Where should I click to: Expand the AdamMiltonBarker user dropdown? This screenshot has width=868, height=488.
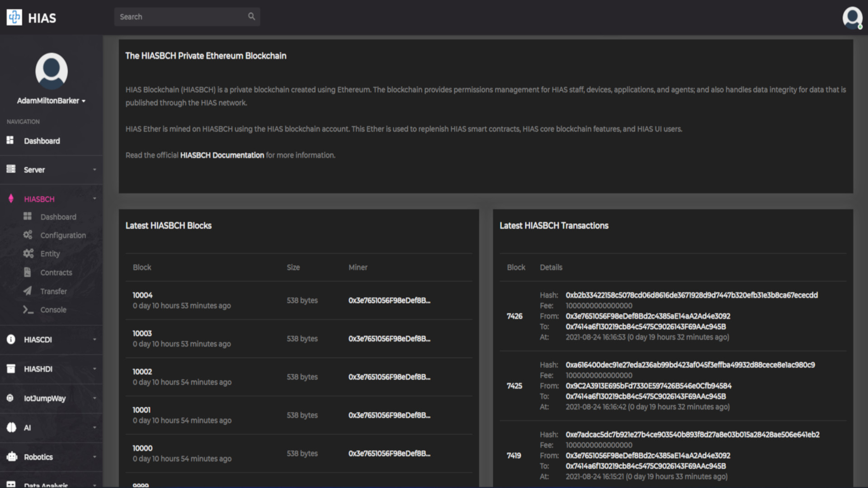tap(51, 101)
